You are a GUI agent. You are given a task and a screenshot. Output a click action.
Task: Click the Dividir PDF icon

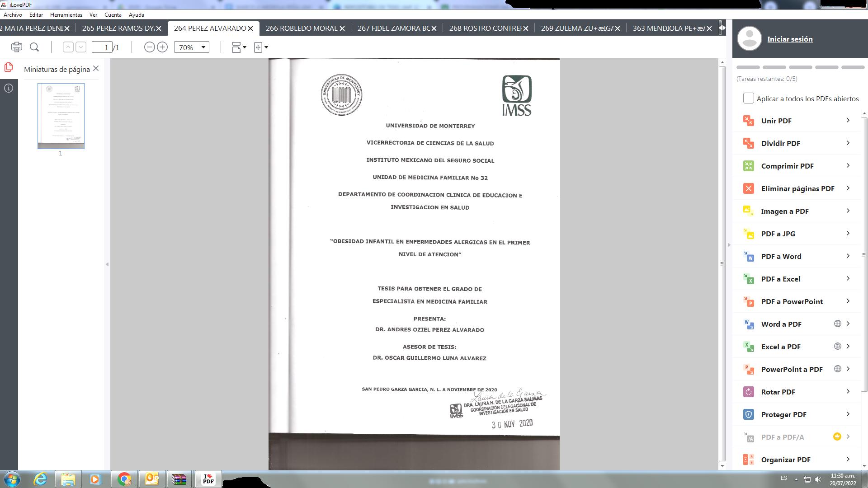click(x=749, y=143)
